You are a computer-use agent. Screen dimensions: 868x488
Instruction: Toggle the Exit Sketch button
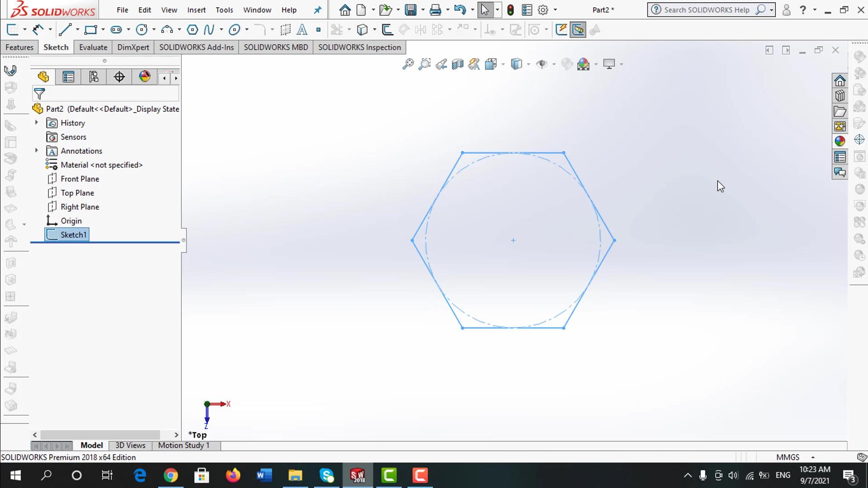pyautogui.click(x=12, y=30)
